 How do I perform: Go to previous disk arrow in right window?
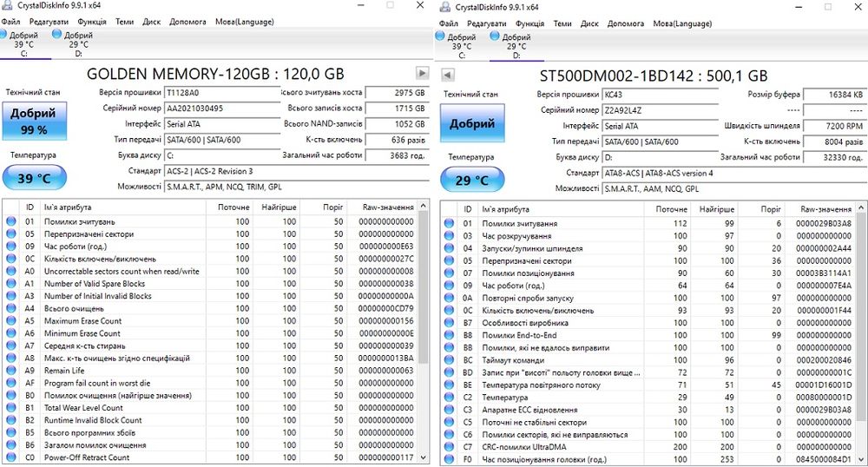coord(449,76)
